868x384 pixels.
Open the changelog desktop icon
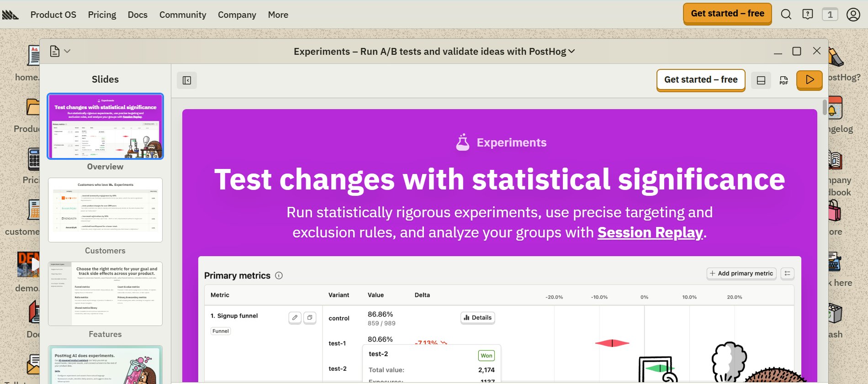coord(835,108)
